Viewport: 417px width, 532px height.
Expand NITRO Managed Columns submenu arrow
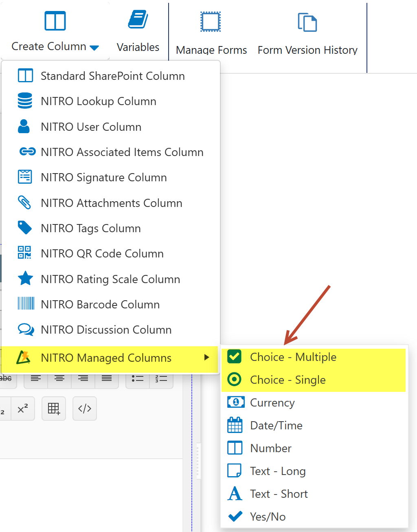pos(206,357)
